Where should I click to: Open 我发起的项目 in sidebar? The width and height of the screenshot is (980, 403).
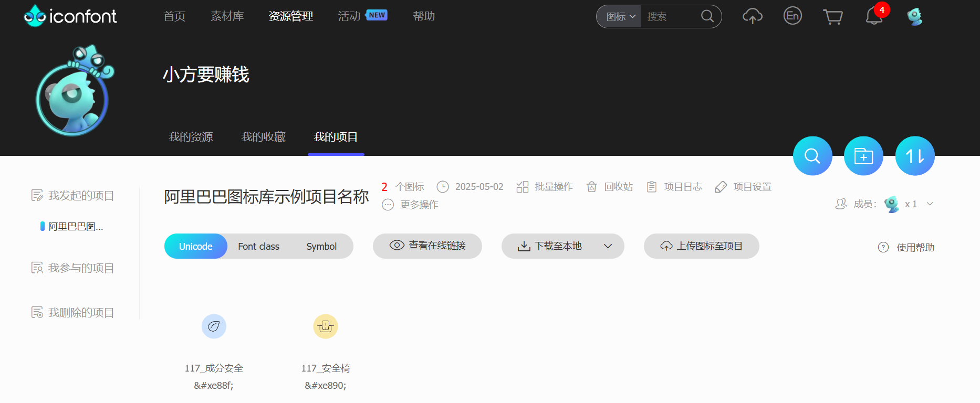(x=72, y=196)
